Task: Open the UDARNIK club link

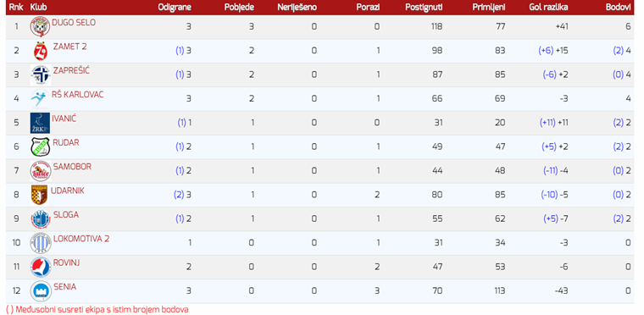Action: [x=67, y=191]
